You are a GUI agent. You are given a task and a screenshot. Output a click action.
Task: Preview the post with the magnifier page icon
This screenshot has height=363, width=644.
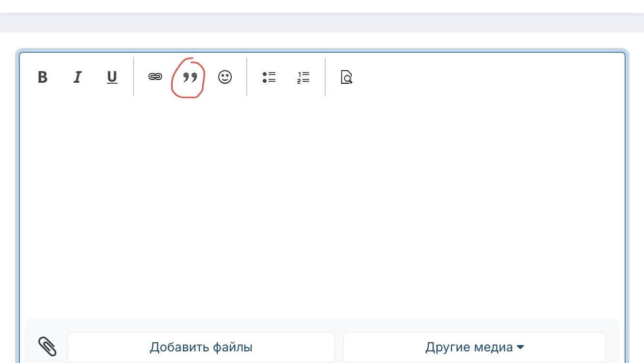click(x=346, y=77)
